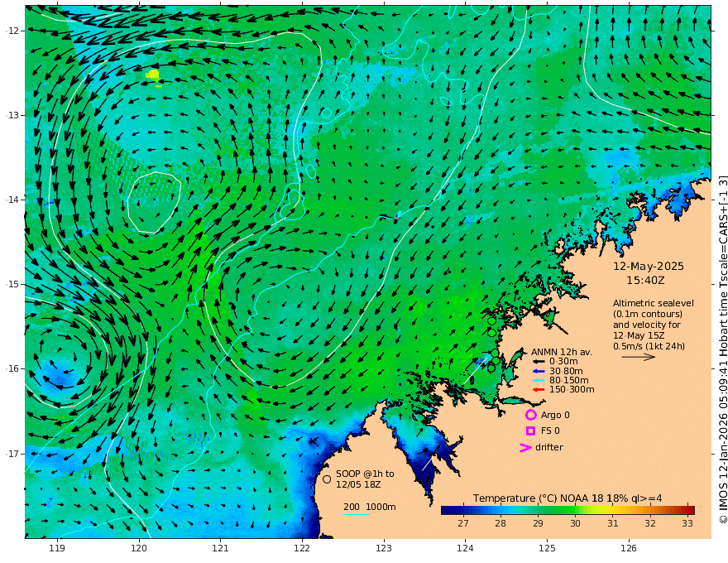Viewport: 728px width, 563px height.
Task: Select the black 0-30m ANMN arrow symbol
Action: (x=538, y=362)
